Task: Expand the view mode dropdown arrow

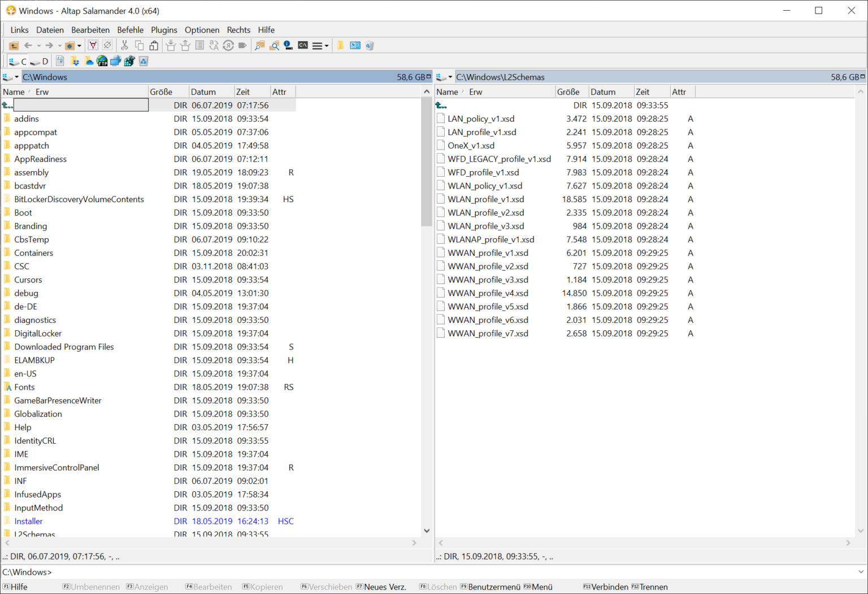Action: [327, 46]
